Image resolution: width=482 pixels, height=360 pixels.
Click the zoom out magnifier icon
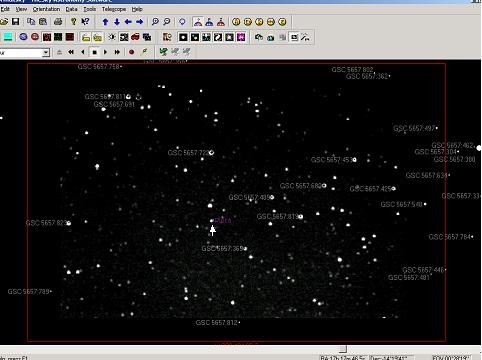coord(166,22)
